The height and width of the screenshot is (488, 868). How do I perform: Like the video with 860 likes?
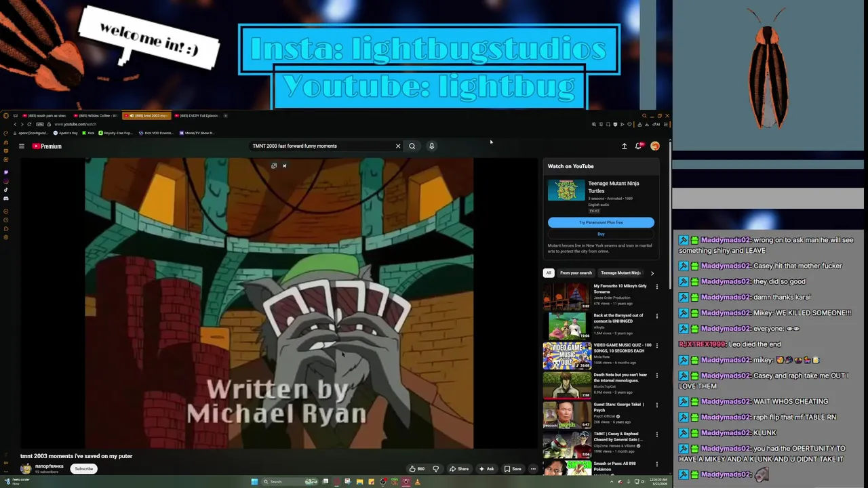(416, 468)
